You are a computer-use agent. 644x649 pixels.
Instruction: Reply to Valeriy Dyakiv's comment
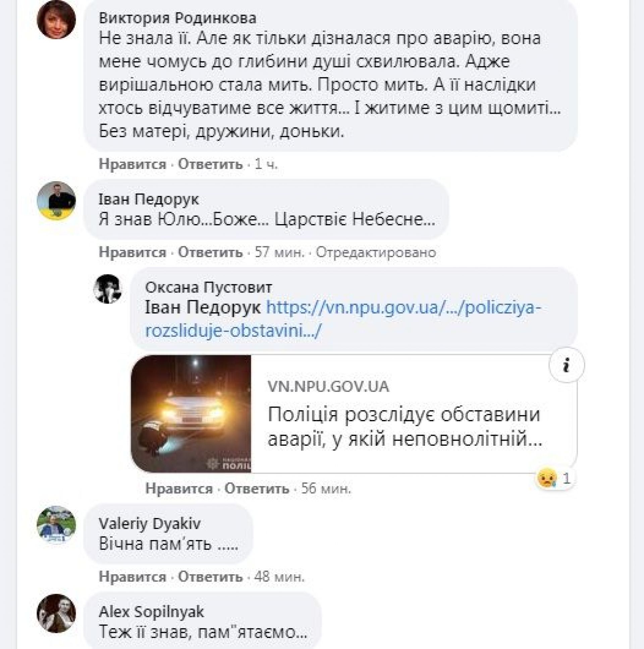click(x=210, y=577)
